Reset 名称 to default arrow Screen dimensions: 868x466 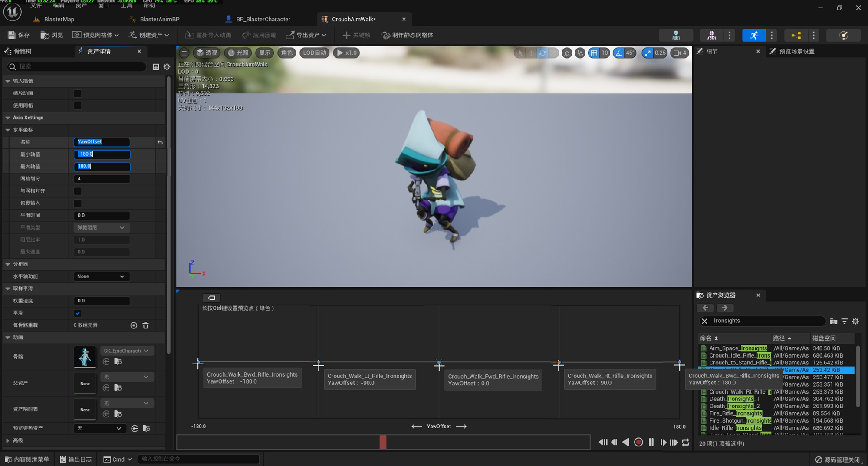(160, 142)
